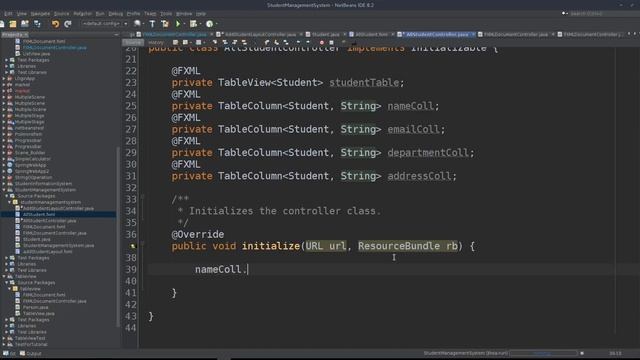Screen dimensions: 640x360
Task: Open the Edit menu
Action: [8, 13]
